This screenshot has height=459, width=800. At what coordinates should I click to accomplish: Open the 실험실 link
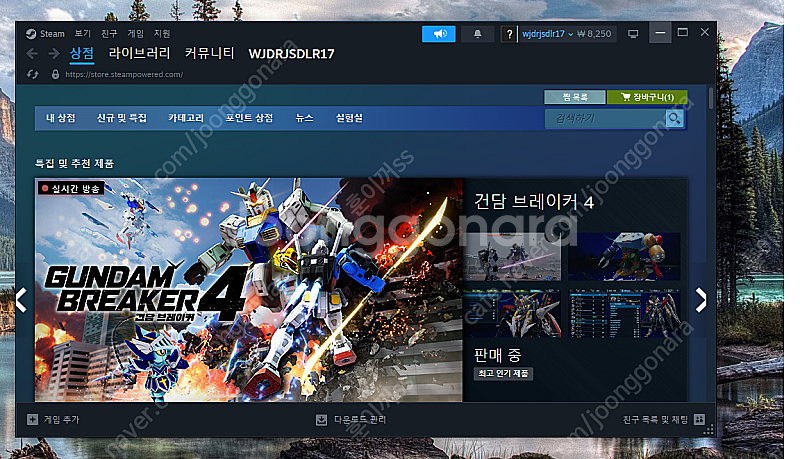click(x=349, y=118)
